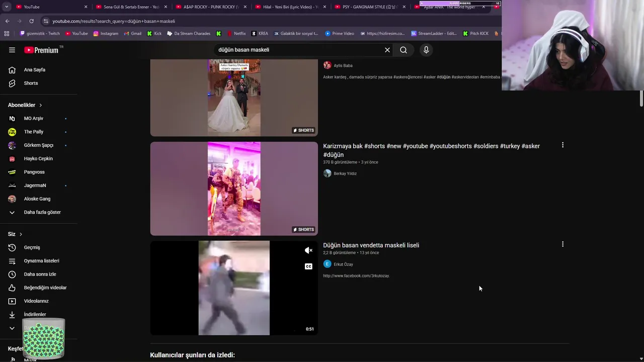Click the page vertical scrollbar thumb
The height and width of the screenshot is (362, 644).
641,99
